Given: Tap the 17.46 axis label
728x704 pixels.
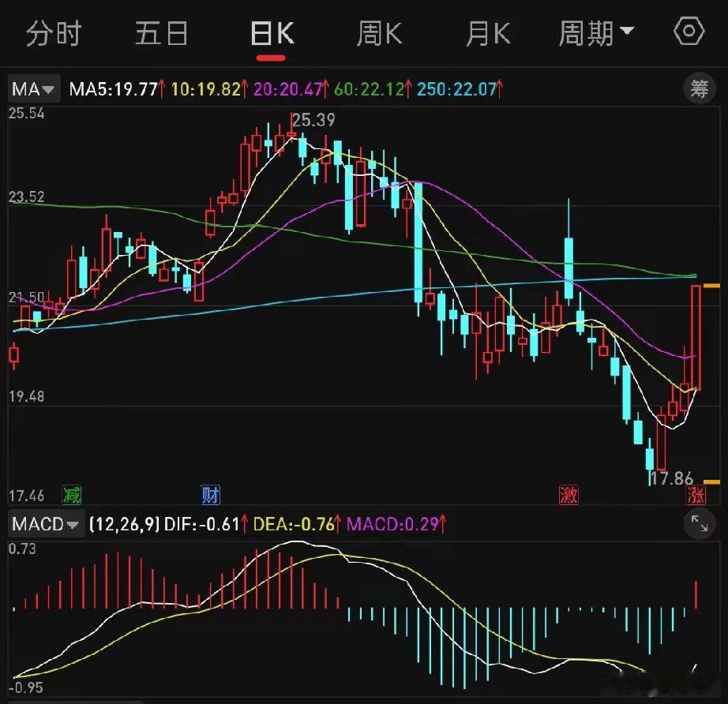Looking at the screenshot, I should (27, 496).
